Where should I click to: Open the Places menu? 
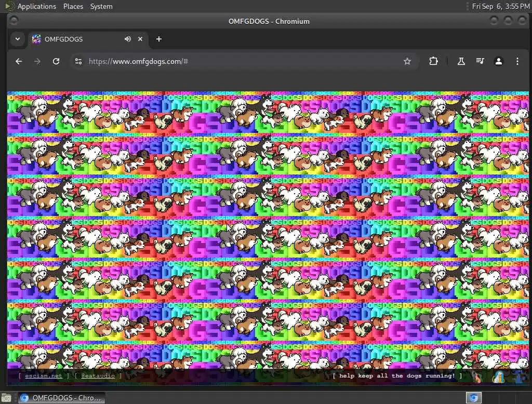point(73,6)
